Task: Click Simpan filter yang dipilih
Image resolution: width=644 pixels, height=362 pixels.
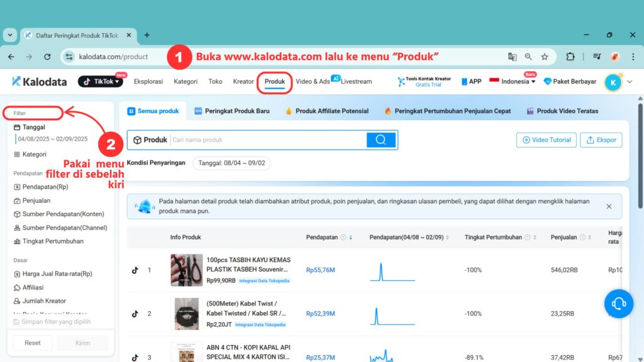Action: pyautogui.click(x=52, y=322)
